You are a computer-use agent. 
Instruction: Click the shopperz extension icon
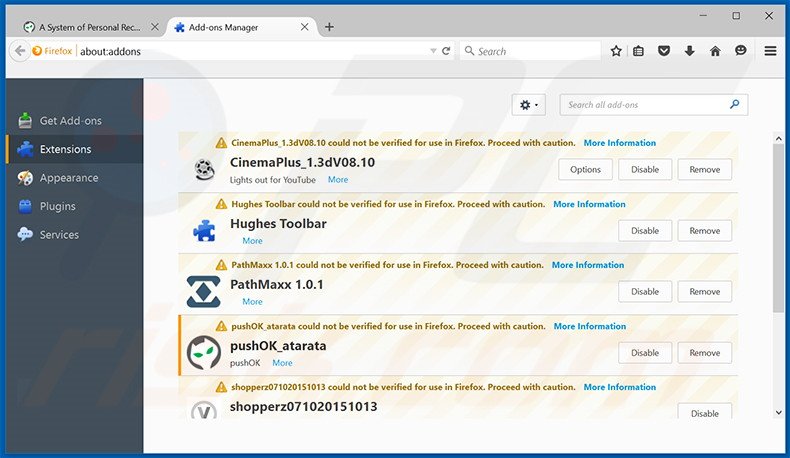tap(204, 410)
